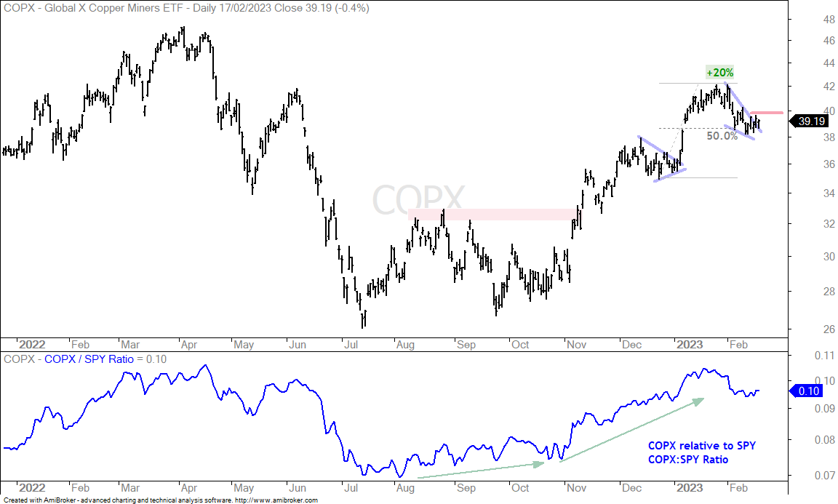Screen dimensions: 838x504
Task: Click the 2022 label on lower time axis
Action: click(x=32, y=488)
